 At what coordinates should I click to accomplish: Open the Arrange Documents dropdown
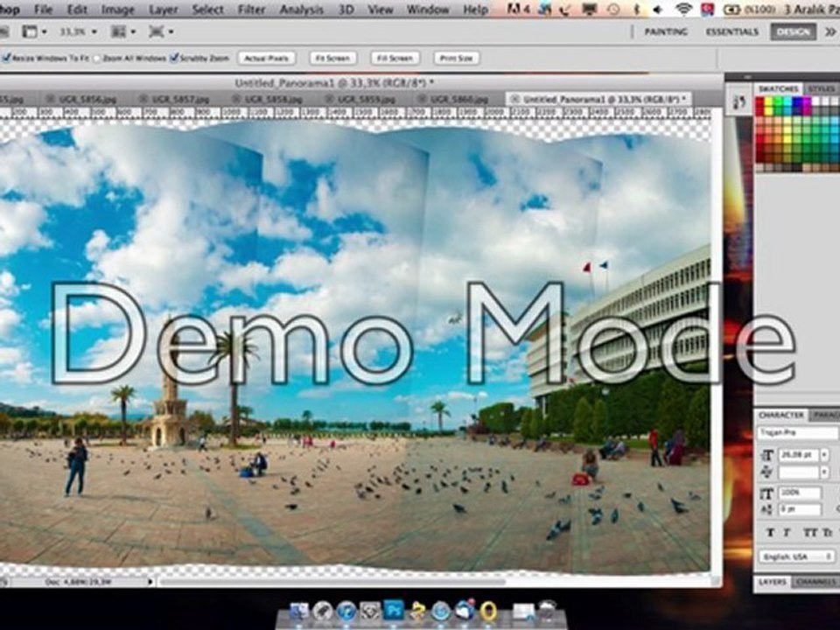click(123, 32)
